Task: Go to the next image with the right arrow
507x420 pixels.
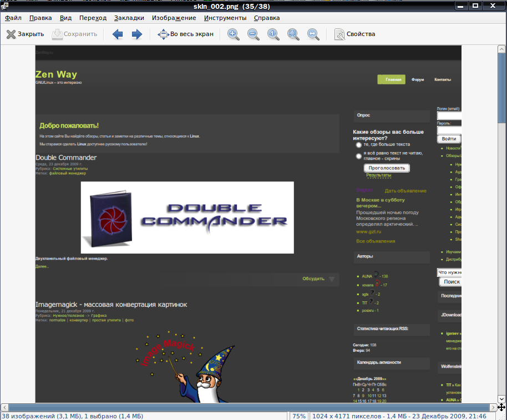Action: (137, 34)
